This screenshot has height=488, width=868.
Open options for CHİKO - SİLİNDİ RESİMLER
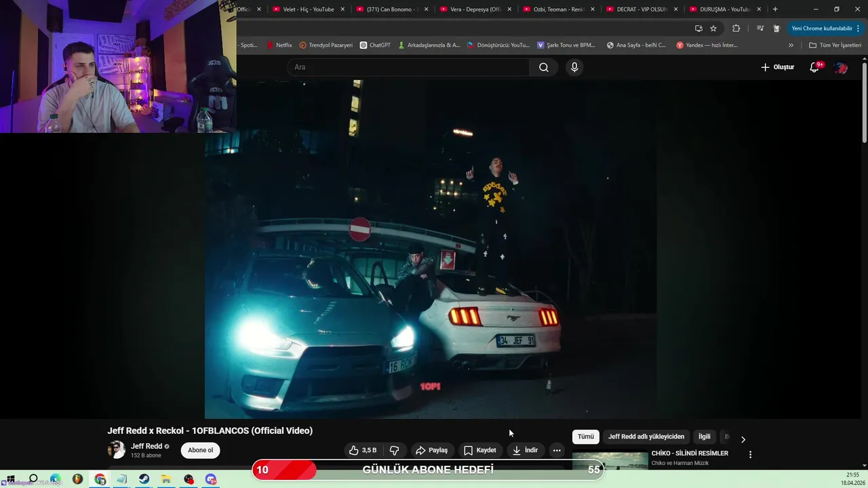pyautogui.click(x=750, y=455)
